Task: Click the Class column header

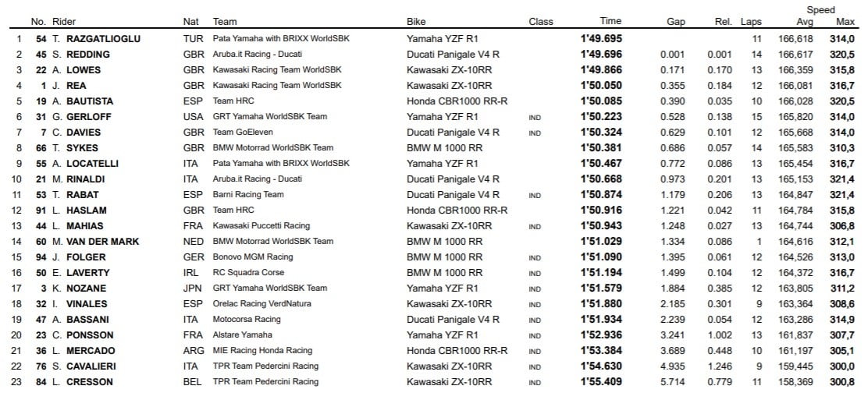Action: tap(540, 22)
